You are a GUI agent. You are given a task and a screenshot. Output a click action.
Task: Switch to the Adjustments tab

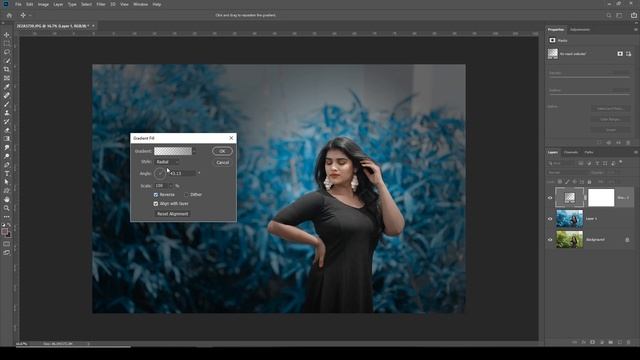point(580,30)
